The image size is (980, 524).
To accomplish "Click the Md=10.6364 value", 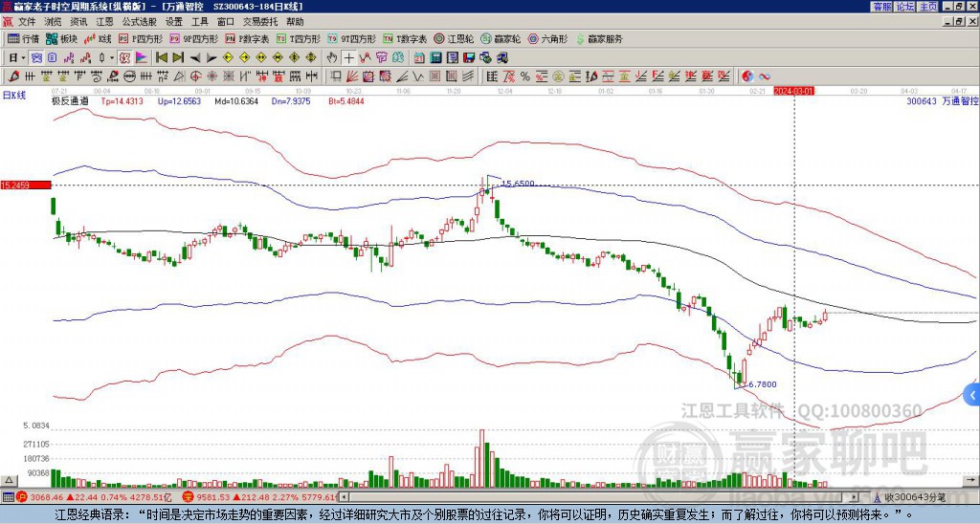I will tap(236, 100).
